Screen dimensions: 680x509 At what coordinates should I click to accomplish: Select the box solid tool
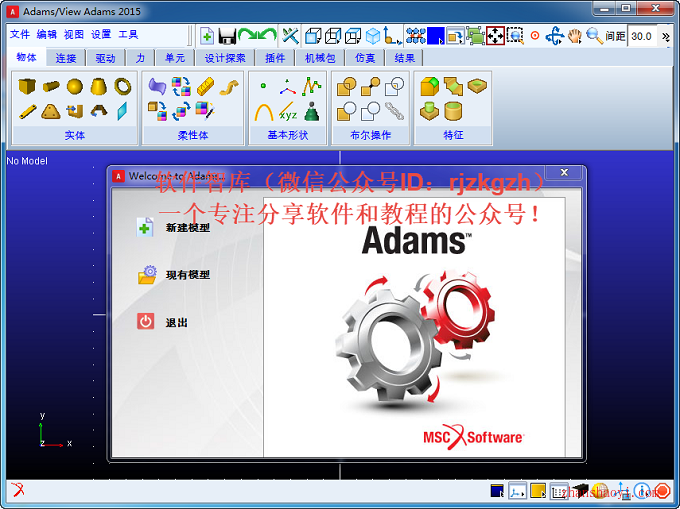(27, 86)
